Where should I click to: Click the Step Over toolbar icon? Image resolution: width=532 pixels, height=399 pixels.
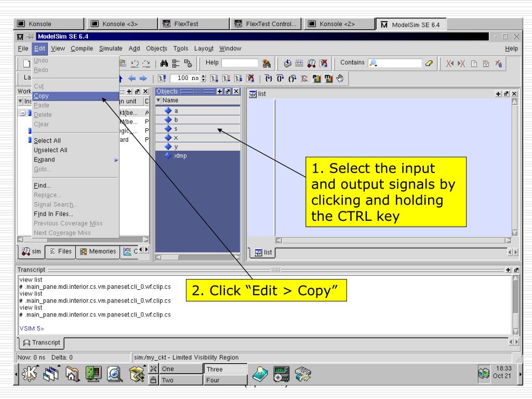click(x=280, y=78)
